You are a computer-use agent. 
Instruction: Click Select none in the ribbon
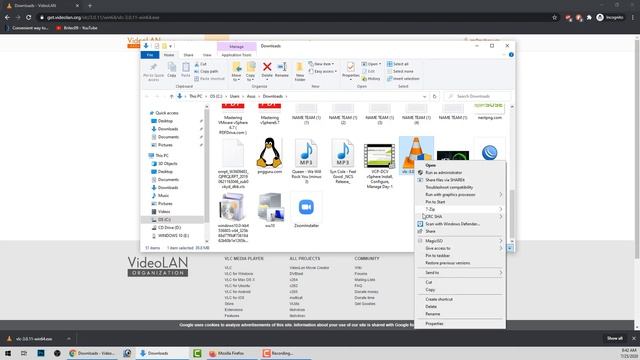[x=400, y=71]
